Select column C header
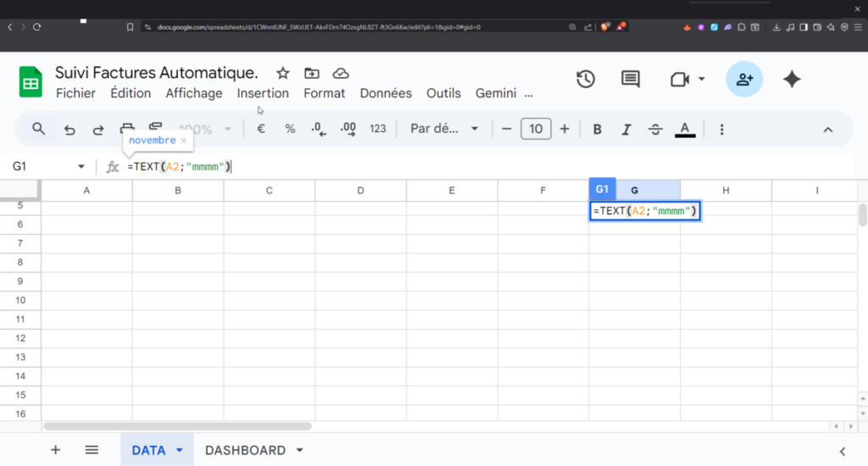The image size is (868, 466). pos(269,191)
